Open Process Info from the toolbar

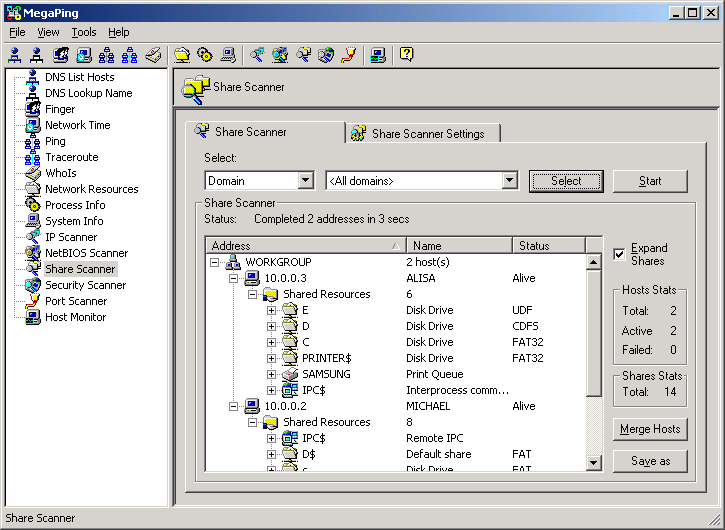tap(205, 55)
